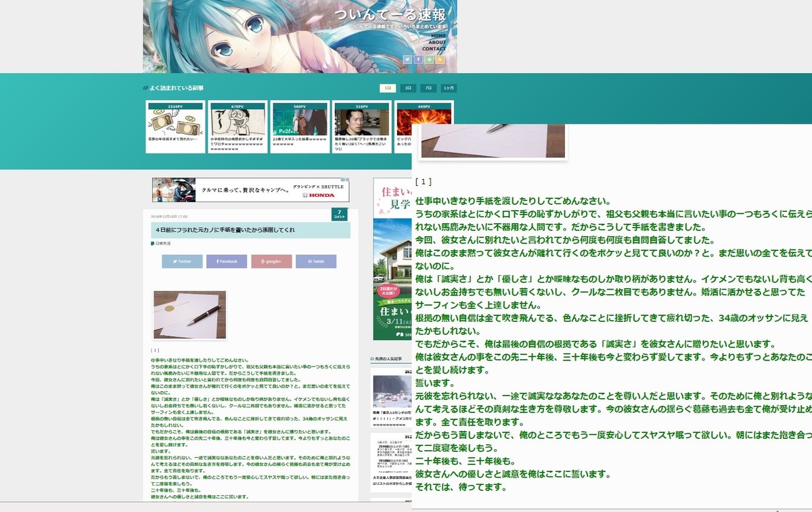Switch ranking to 7日
This screenshot has height=512, width=812.
point(428,88)
